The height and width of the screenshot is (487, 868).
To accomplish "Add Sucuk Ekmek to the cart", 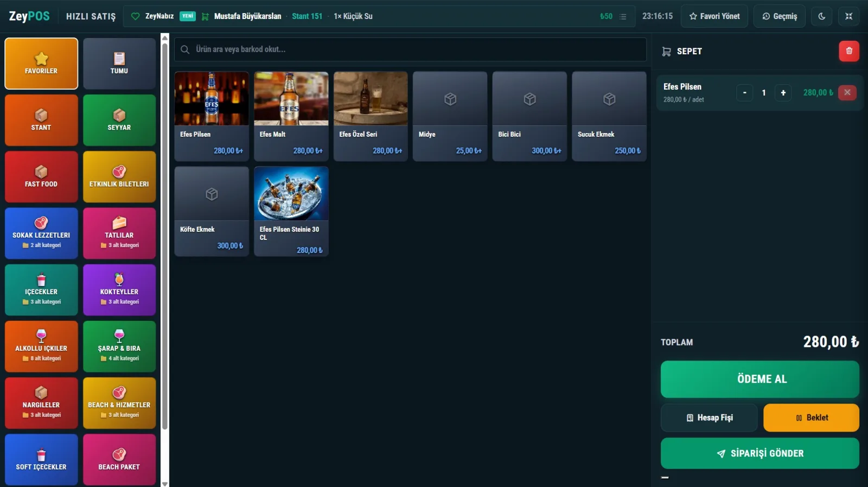I will (609, 116).
